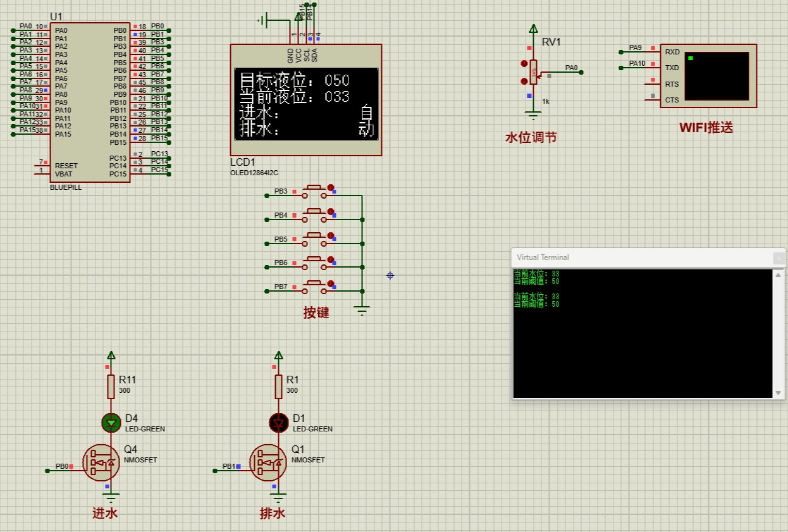Click the lower adjust dot on RV1 potentiometer

pos(524,81)
